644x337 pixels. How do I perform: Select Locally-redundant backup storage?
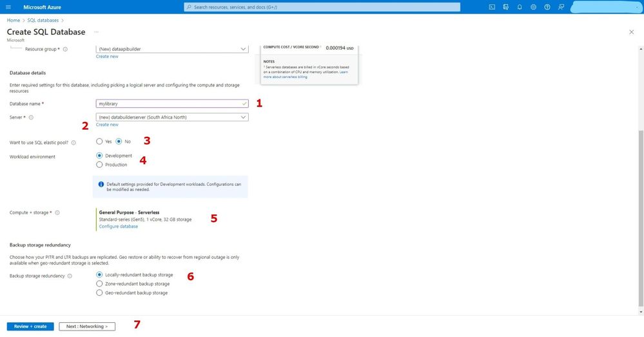99,274
